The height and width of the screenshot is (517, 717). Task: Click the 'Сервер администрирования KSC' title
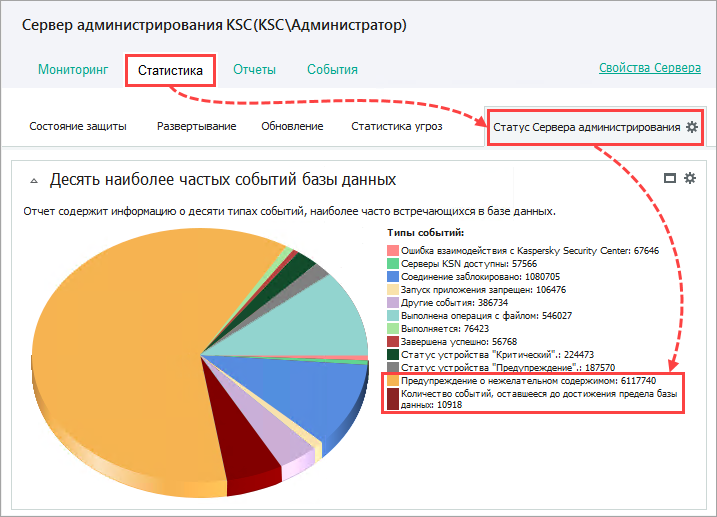214,25
